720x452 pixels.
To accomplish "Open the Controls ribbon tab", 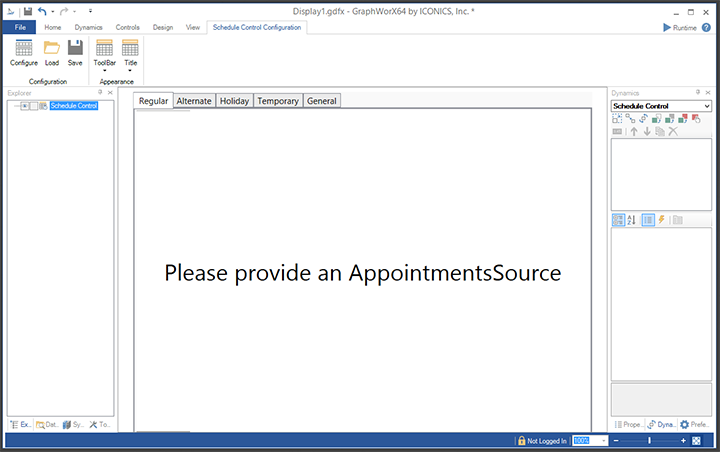I will coord(128,27).
